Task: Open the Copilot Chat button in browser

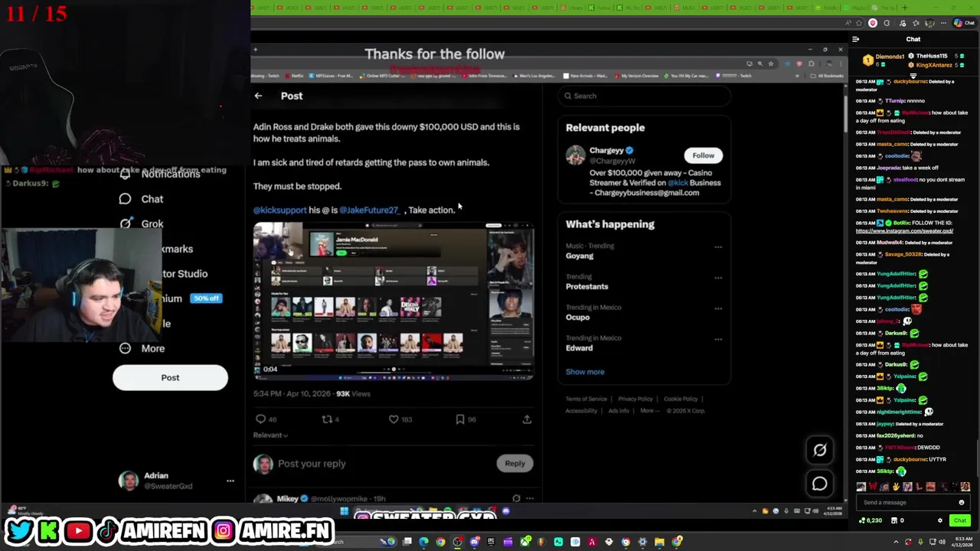Action: coord(963,23)
